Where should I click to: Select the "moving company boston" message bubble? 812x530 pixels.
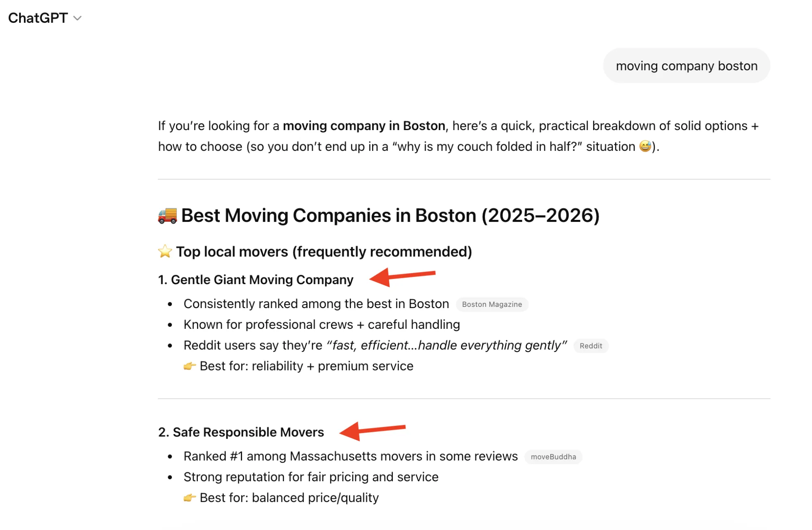pyautogui.click(x=686, y=66)
